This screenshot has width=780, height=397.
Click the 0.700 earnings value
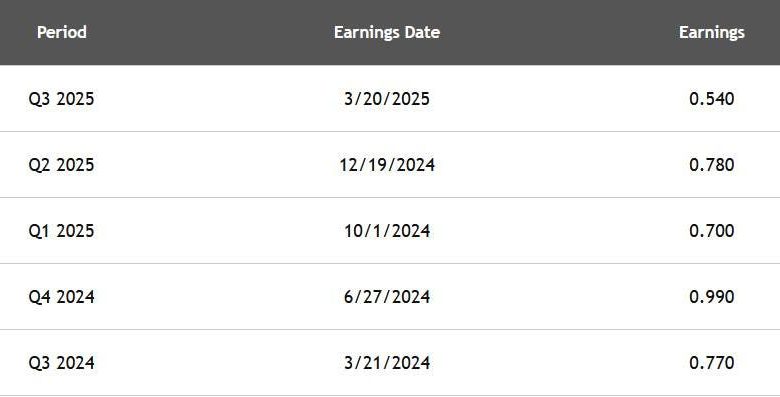pyautogui.click(x=711, y=231)
